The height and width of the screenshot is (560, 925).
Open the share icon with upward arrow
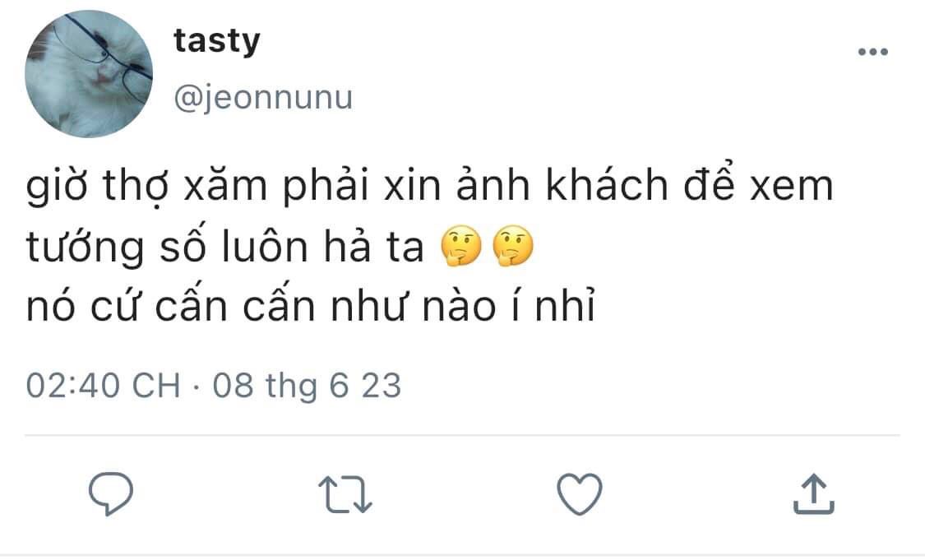pos(813,494)
